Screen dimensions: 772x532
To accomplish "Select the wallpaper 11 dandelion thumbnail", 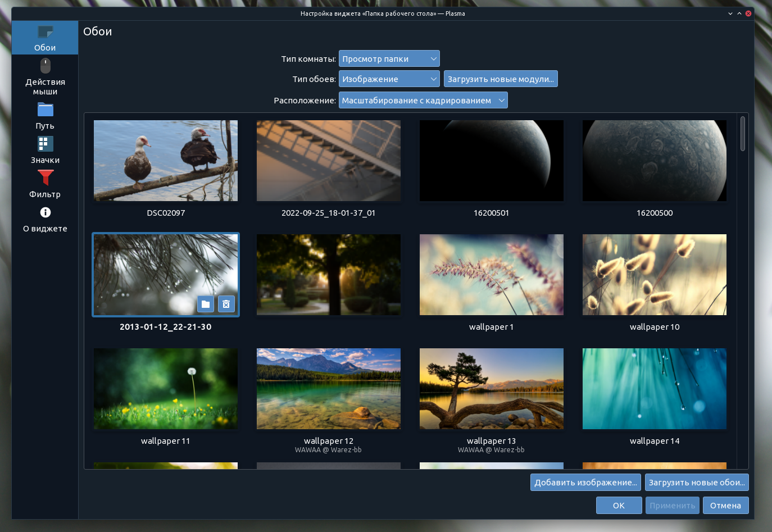I will tap(166, 389).
